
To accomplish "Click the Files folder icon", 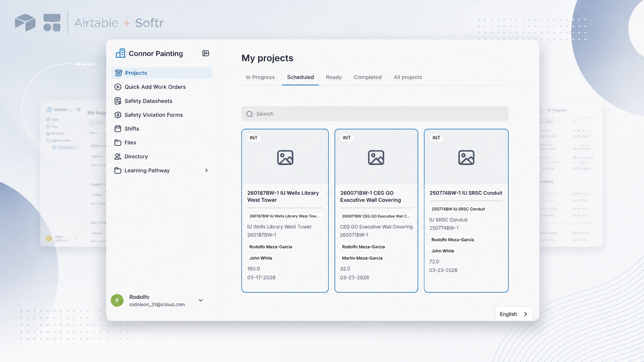I will [118, 142].
